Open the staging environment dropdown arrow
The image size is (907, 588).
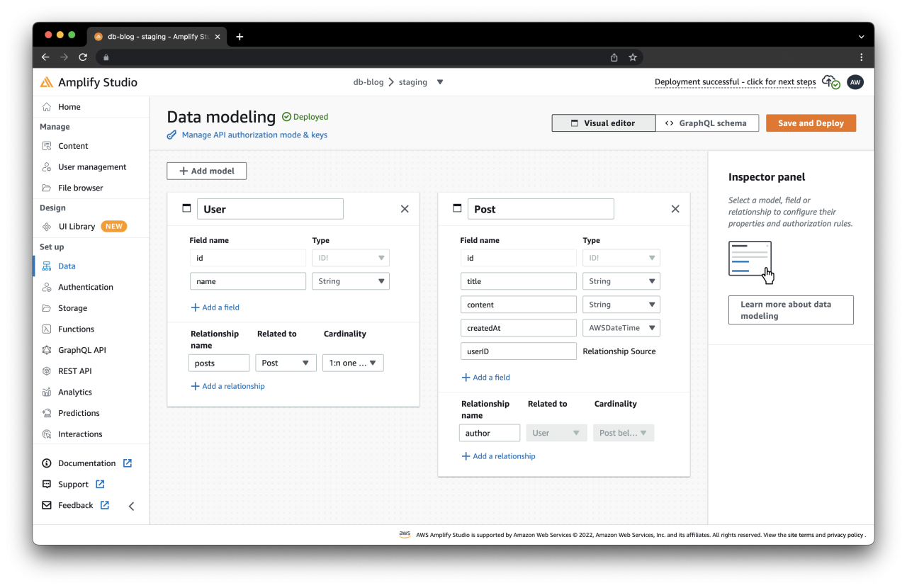(440, 82)
